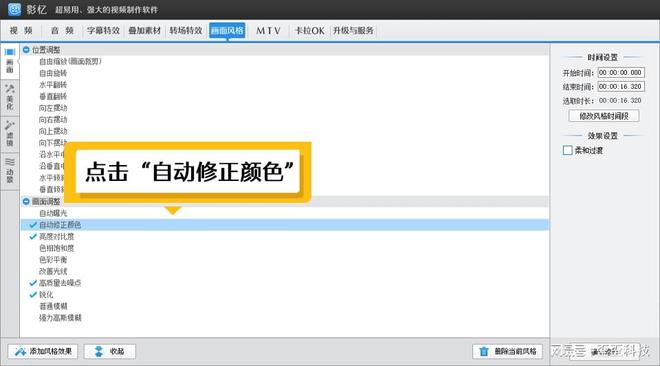
Task: Open the 卡拉OK tab
Action: tap(309, 31)
